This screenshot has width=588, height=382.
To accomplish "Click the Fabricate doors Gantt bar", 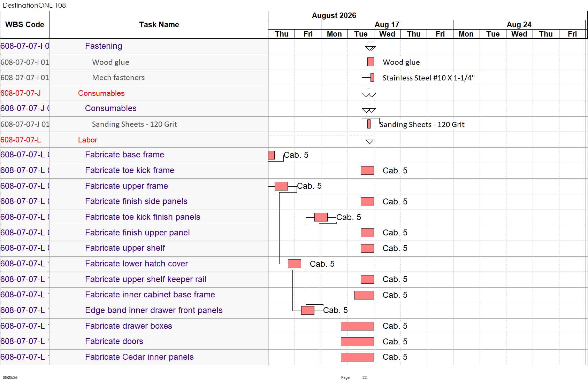I will 357,342.
